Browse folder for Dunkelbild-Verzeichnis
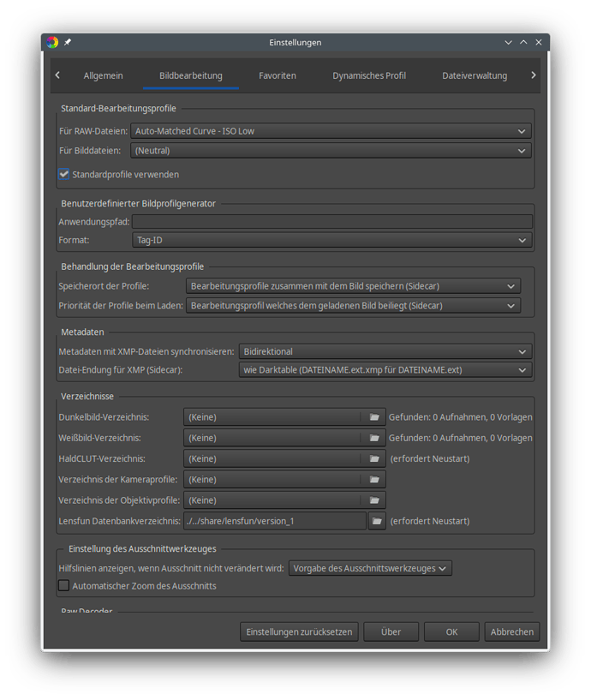 click(x=374, y=417)
